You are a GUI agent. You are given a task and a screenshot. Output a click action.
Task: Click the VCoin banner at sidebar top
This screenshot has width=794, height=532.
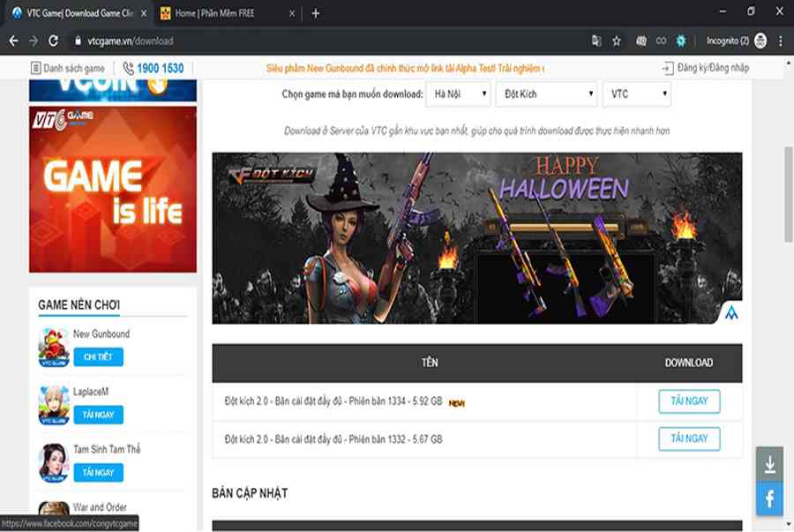tap(113, 91)
